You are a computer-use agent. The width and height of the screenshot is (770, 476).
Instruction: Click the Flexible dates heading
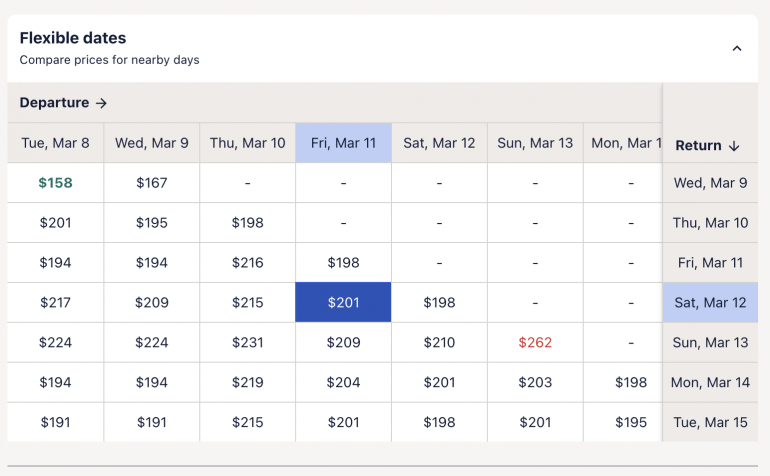[x=73, y=38]
